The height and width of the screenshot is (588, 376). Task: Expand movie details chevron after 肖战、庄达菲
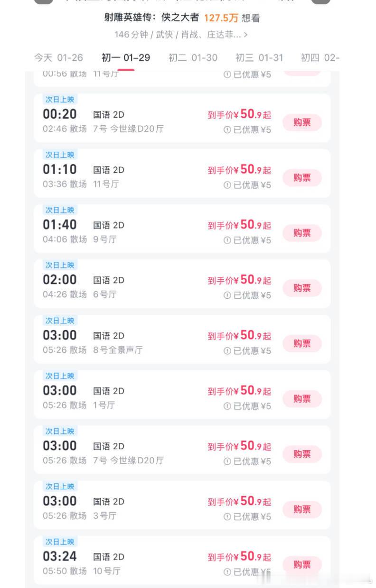[x=245, y=35]
